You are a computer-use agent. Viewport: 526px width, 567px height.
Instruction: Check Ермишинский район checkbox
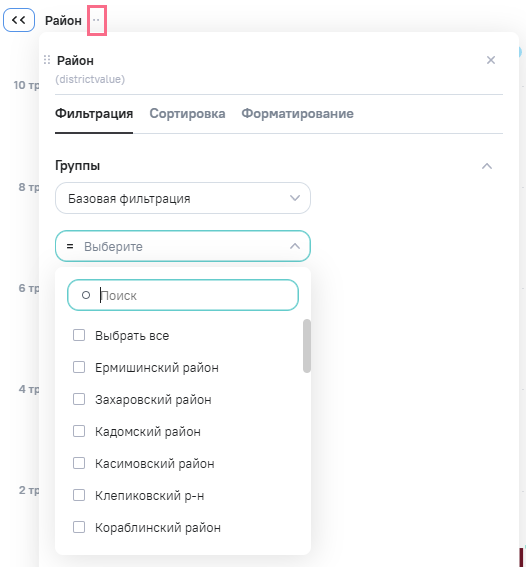pyautogui.click(x=79, y=367)
